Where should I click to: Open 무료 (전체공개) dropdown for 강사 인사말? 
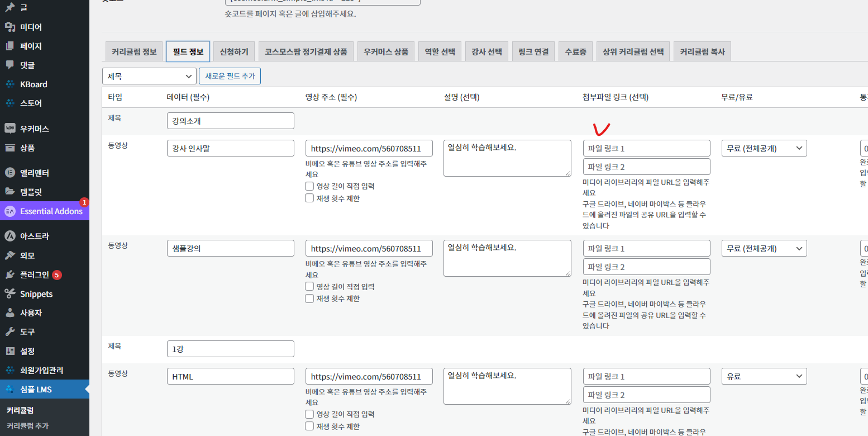[764, 148]
